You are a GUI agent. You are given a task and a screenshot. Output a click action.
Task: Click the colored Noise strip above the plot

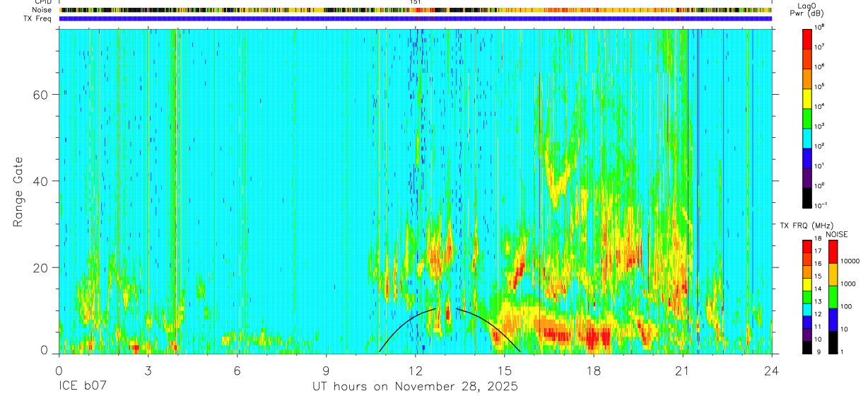[x=416, y=10]
